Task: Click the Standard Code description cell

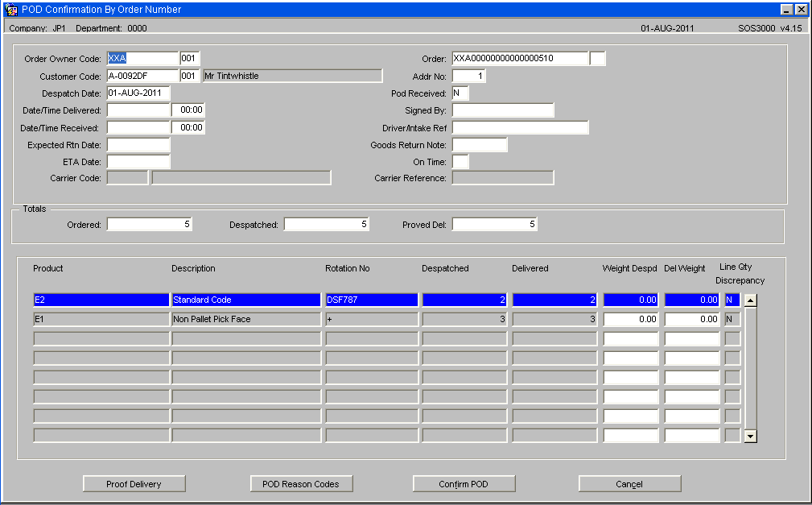Action: point(246,300)
